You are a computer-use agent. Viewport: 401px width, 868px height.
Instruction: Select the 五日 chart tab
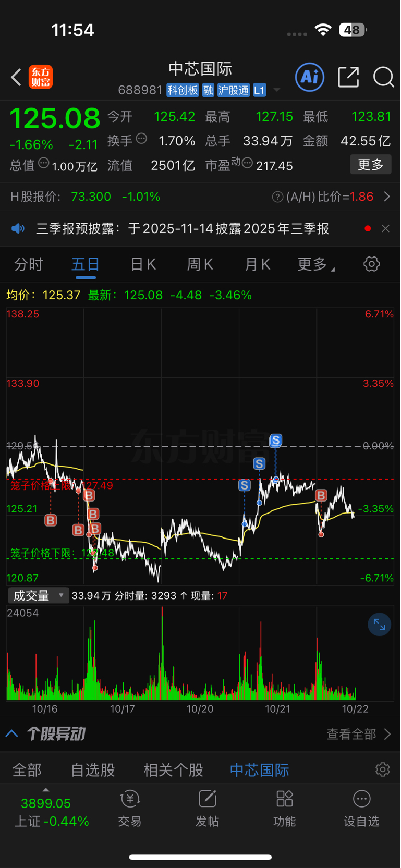(86, 264)
